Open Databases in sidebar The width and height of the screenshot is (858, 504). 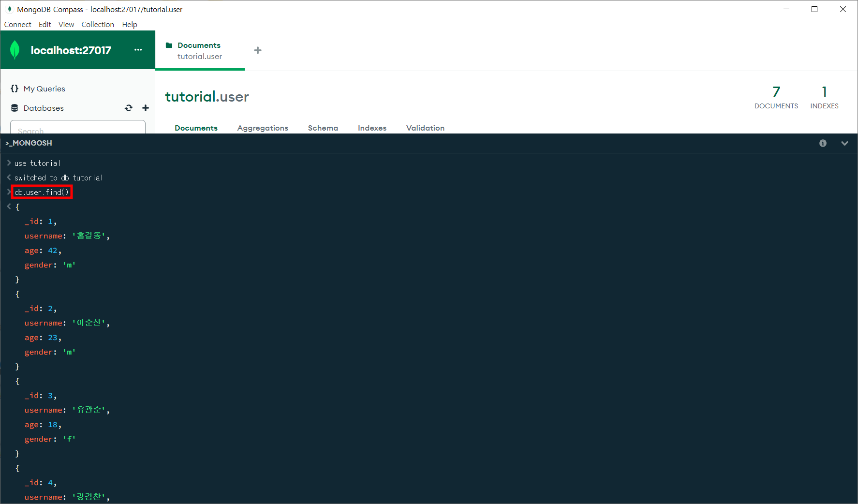(x=44, y=108)
